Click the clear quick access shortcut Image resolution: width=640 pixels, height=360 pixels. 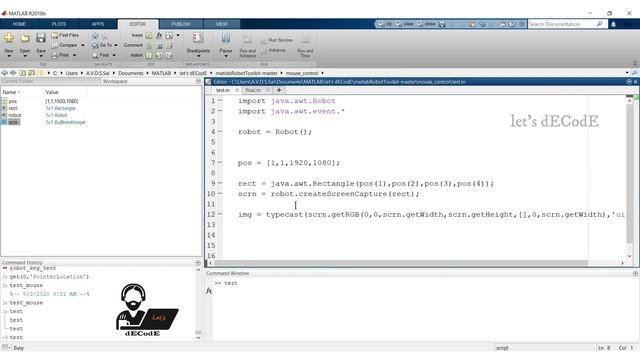click(x=404, y=24)
